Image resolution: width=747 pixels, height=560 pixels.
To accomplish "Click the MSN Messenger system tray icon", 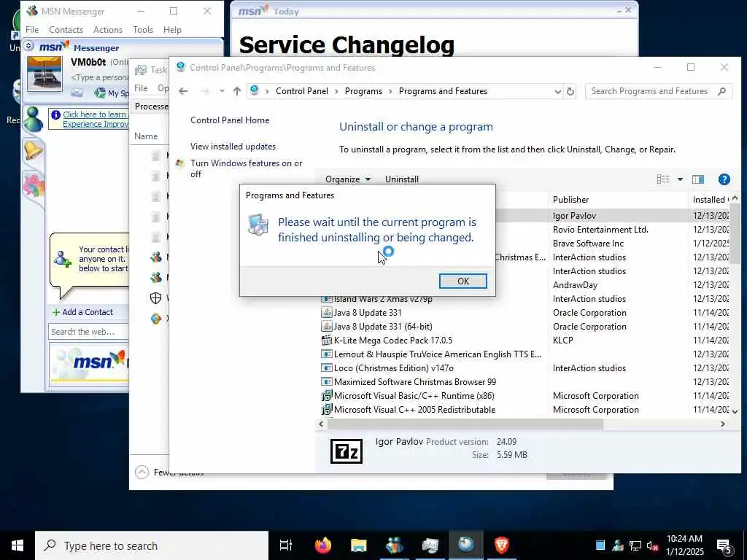I will [x=618, y=545].
